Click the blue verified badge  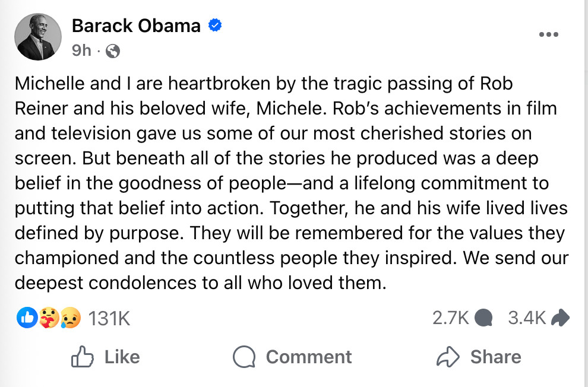coord(215,26)
